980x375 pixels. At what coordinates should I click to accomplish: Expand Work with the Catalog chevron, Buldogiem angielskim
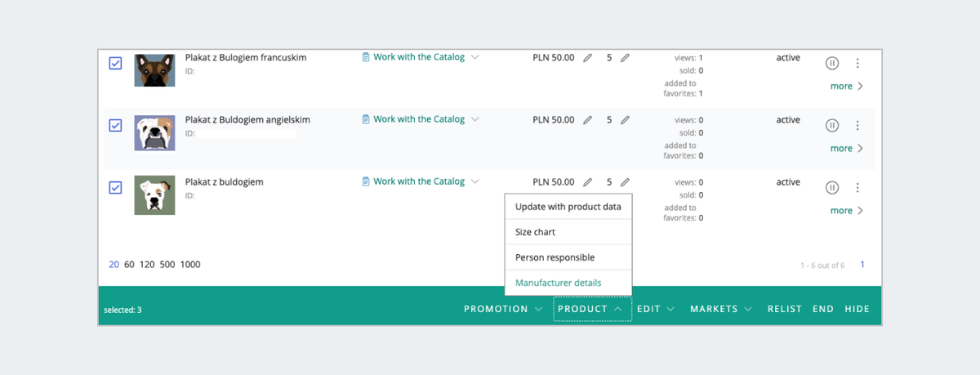point(475,119)
